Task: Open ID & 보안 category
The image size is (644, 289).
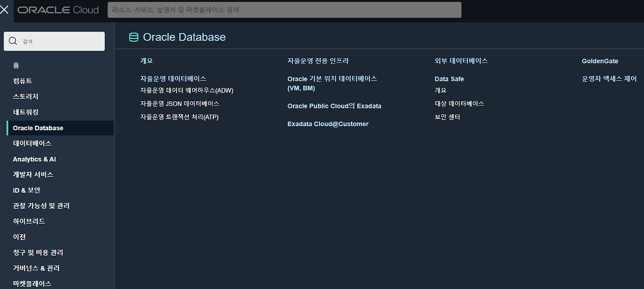Action: (27, 190)
